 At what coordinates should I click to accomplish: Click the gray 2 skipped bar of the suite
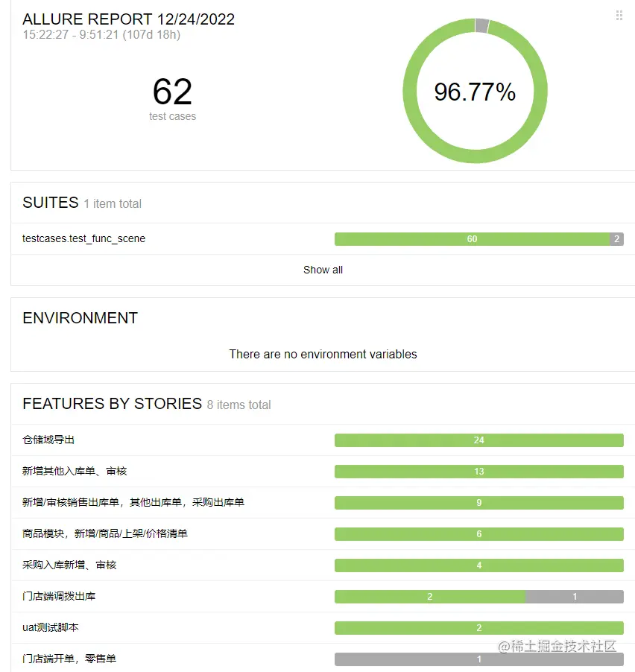point(616,239)
